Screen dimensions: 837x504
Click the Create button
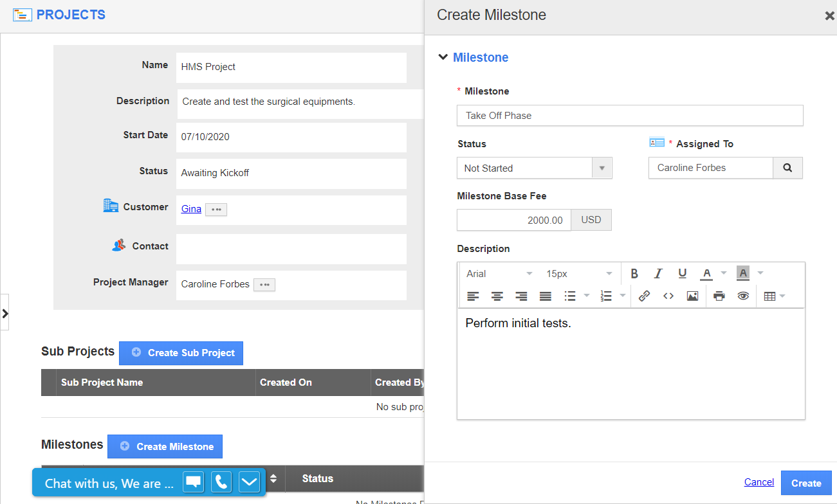(805, 483)
